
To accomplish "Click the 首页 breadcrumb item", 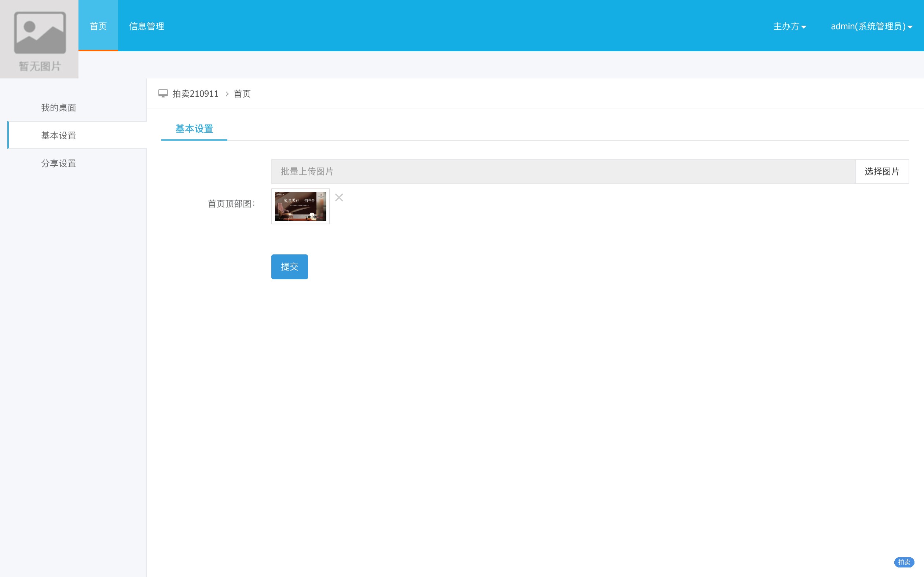I will pyautogui.click(x=242, y=93).
